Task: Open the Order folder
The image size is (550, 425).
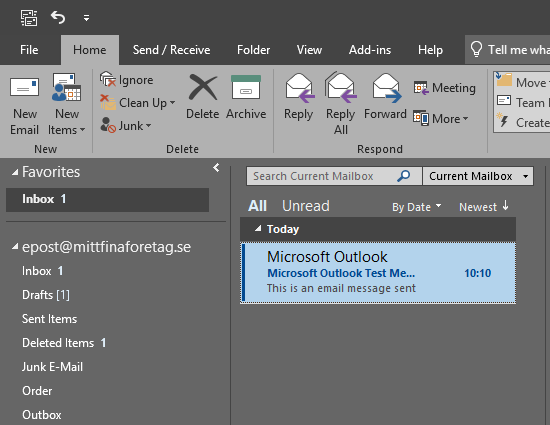Action: click(x=37, y=391)
